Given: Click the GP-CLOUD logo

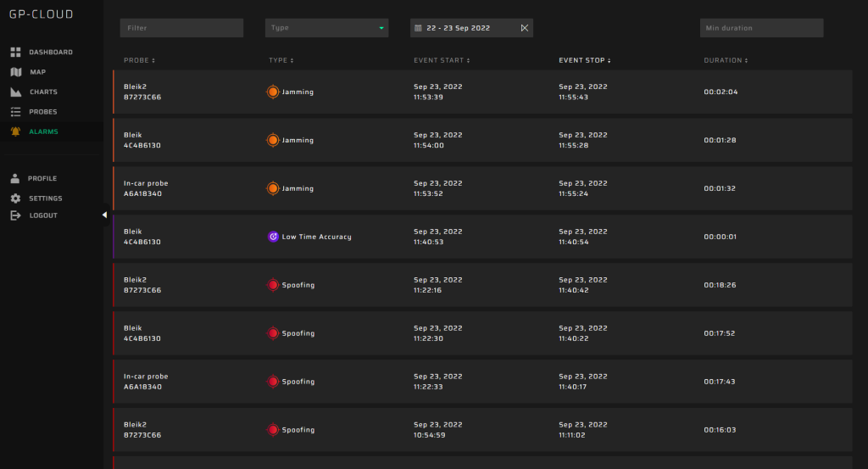Looking at the screenshot, I should click(41, 14).
